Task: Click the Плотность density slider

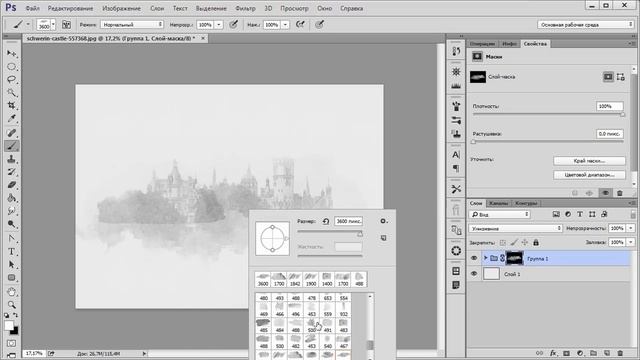Action: 548,114
